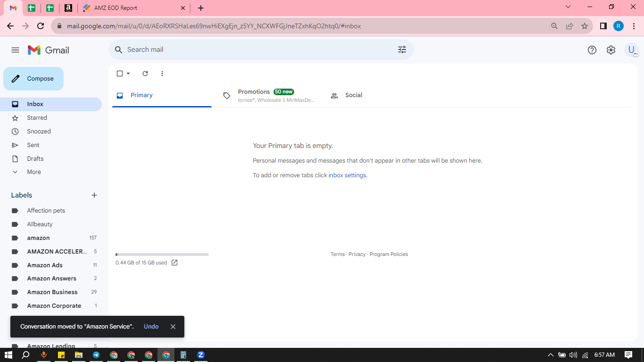This screenshot has width=644, height=362.
Task: Bookmark this tab with the star icon
Action: pyautogui.click(x=585, y=26)
